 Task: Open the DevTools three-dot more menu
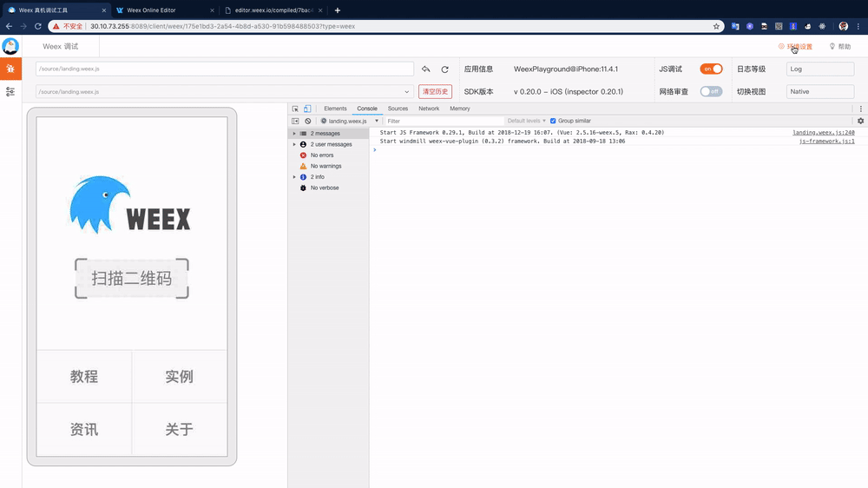click(x=860, y=109)
